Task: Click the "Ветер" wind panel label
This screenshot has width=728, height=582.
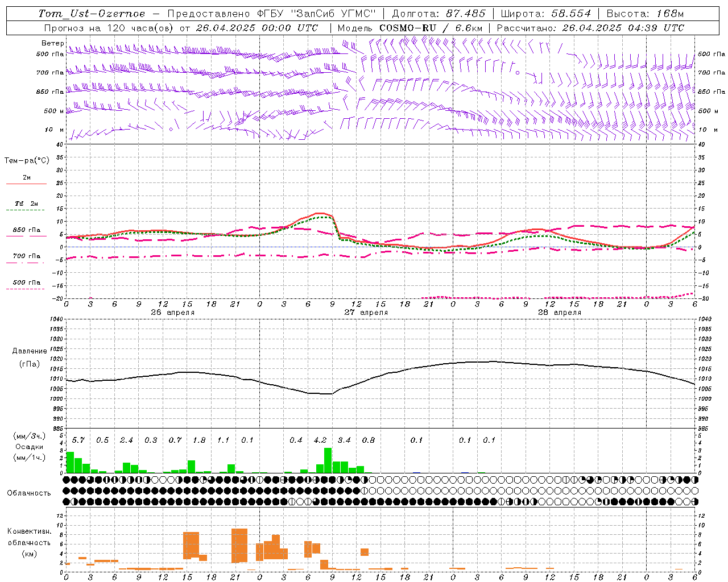Action: (x=52, y=43)
